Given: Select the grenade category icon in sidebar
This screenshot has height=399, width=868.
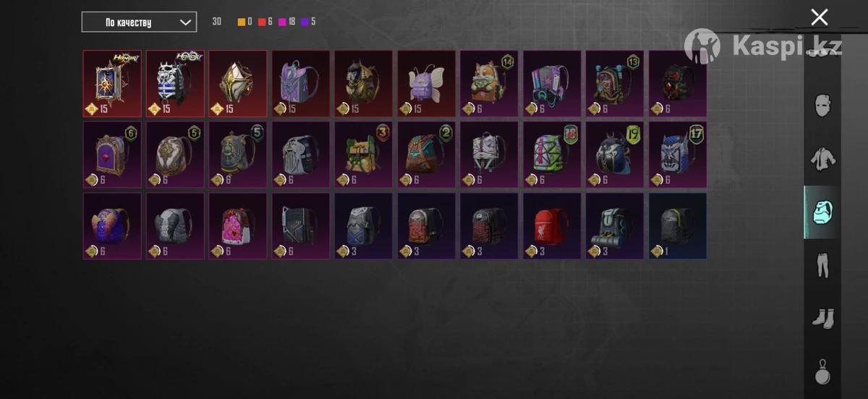Looking at the screenshot, I should click(822, 372).
